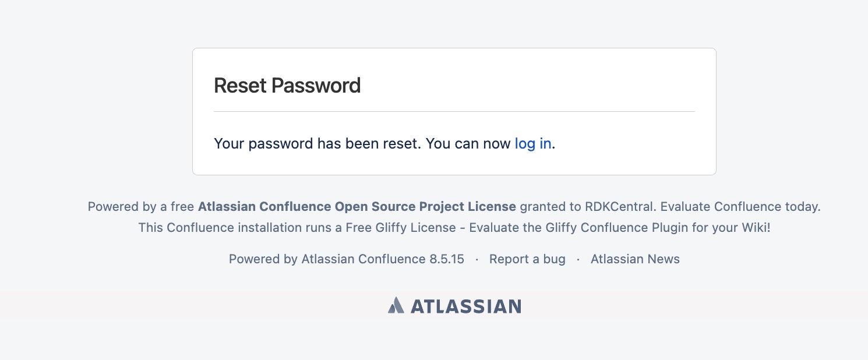Click the Confluence version number 8.5.15
Image resolution: width=868 pixels, height=360 pixels.
[x=447, y=259]
